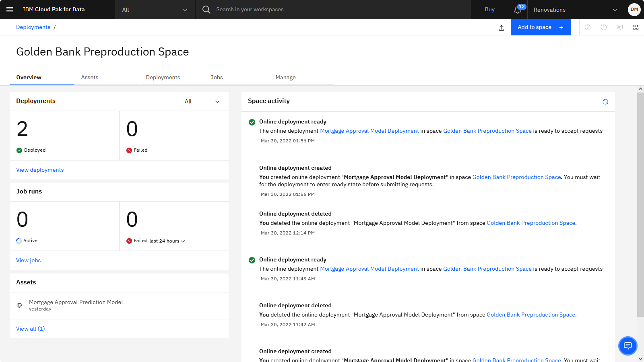
Task: Click the rightmost toolbar settings icon
Action: [636, 27]
